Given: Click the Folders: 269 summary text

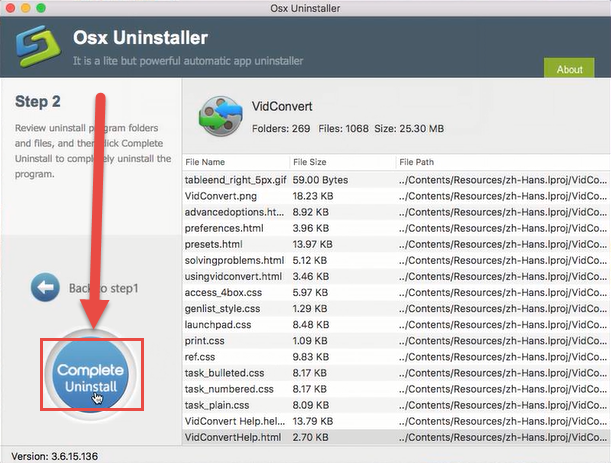Looking at the screenshot, I should pyautogui.click(x=281, y=129).
